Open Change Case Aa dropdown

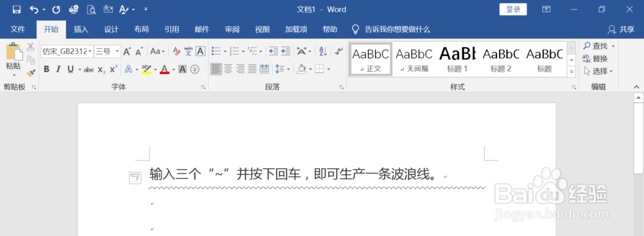coord(158,52)
